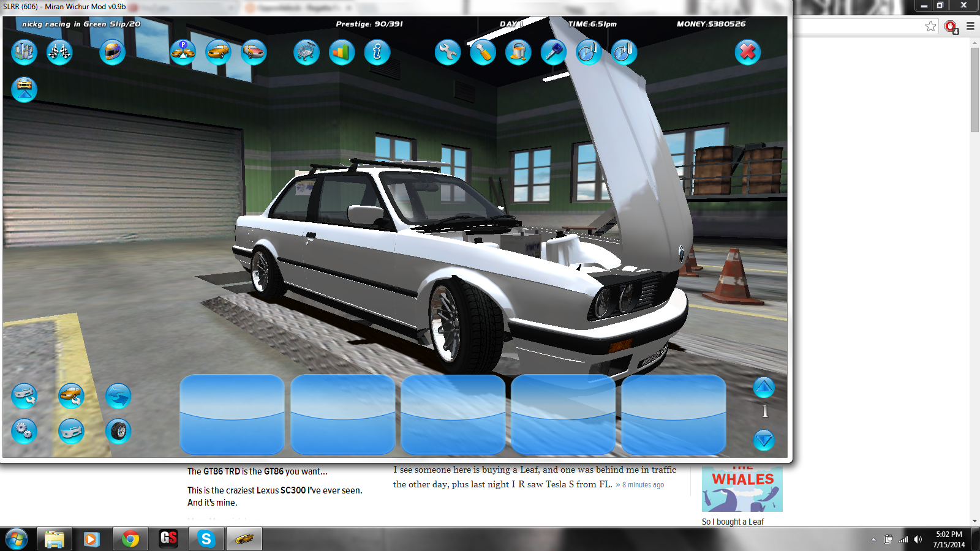
Task: Click the yellow car with up arrow icon
Action: coord(24,89)
